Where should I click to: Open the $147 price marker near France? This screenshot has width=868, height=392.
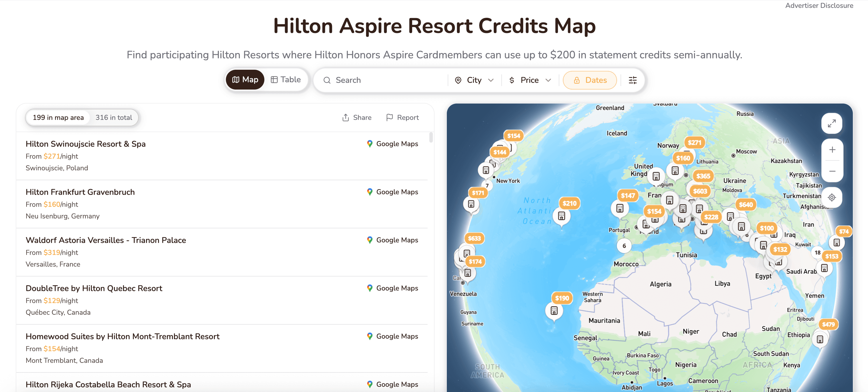[x=628, y=195]
